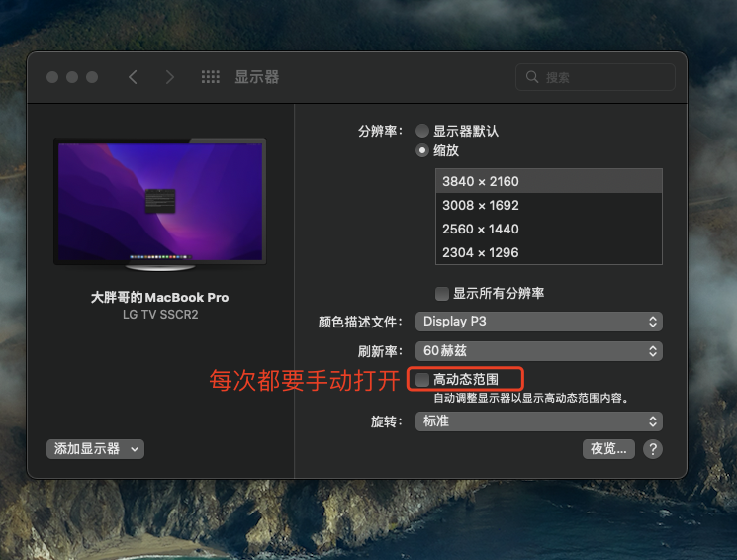Image resolution: width=737 pixels, height=560 pixels.
Task: Click the 大胖哥的MacBook Pro display name
Action: (160, 297)
